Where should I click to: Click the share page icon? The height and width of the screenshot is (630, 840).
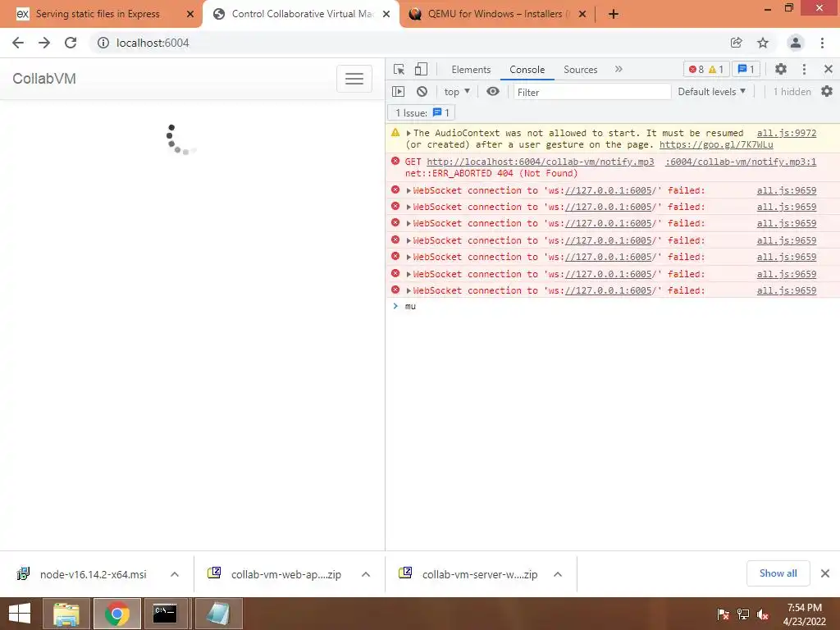tap(736, 43)
